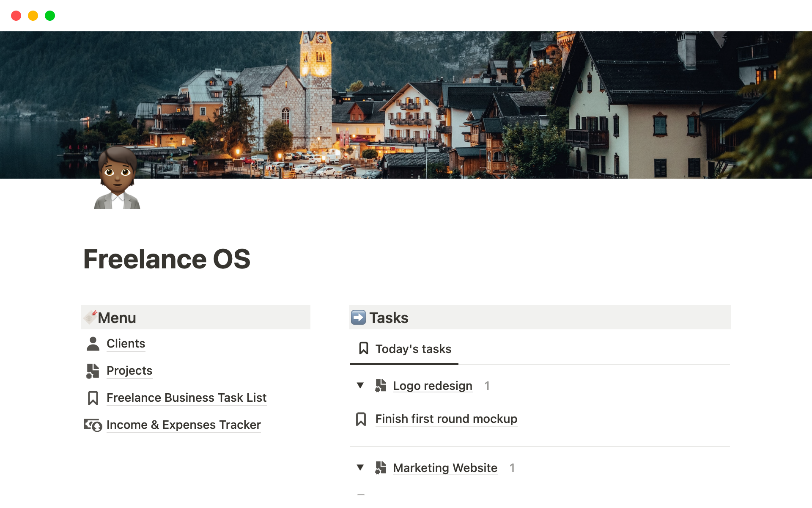Select the Today's tasks tab

[x=405, y=349]
